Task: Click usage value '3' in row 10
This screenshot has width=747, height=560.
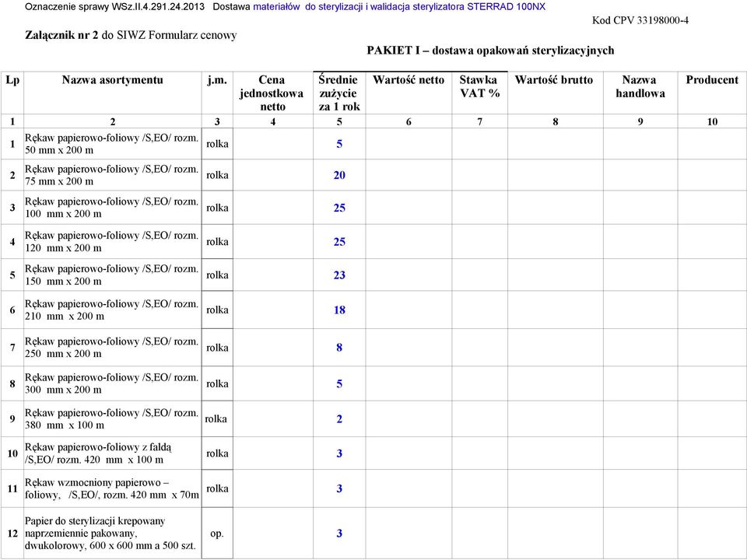Action: [339, 453]
